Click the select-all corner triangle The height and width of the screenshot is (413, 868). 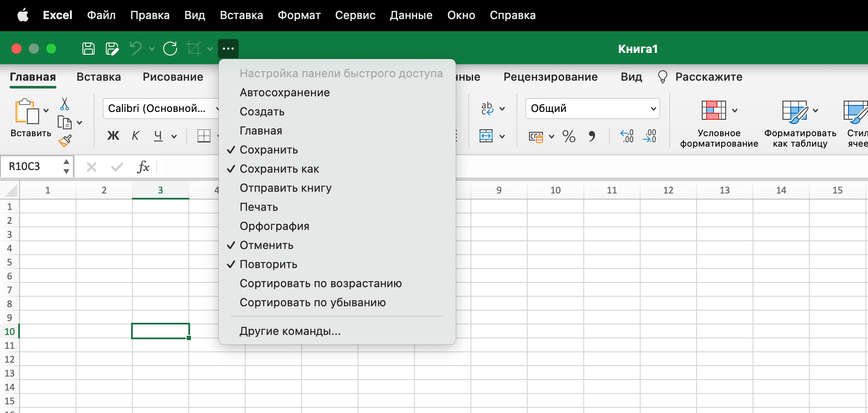(x=10, y=190)
